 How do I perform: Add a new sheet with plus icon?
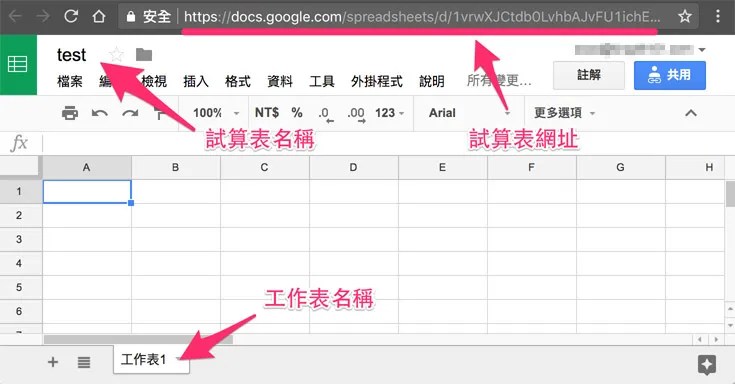[53, 361]
